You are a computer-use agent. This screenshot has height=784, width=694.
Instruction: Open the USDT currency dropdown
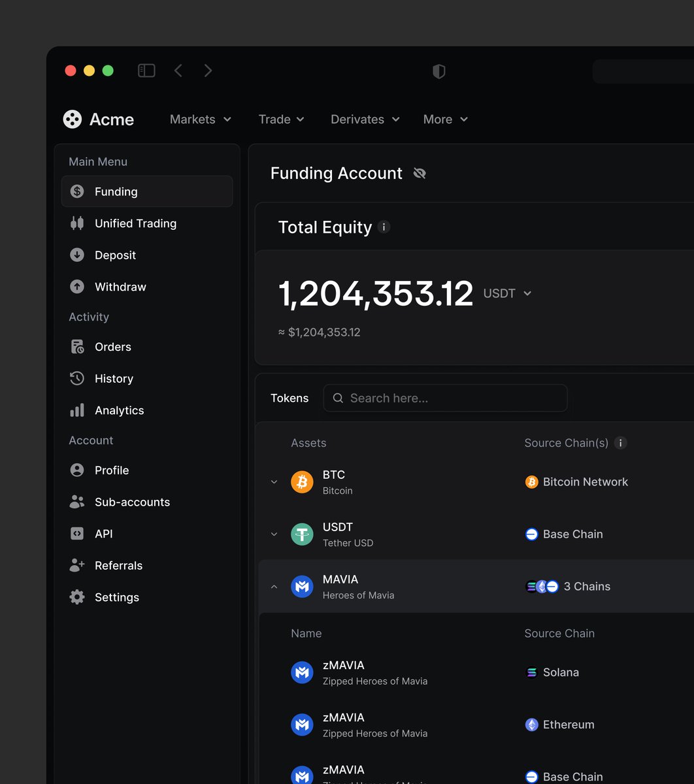(507, 293)
